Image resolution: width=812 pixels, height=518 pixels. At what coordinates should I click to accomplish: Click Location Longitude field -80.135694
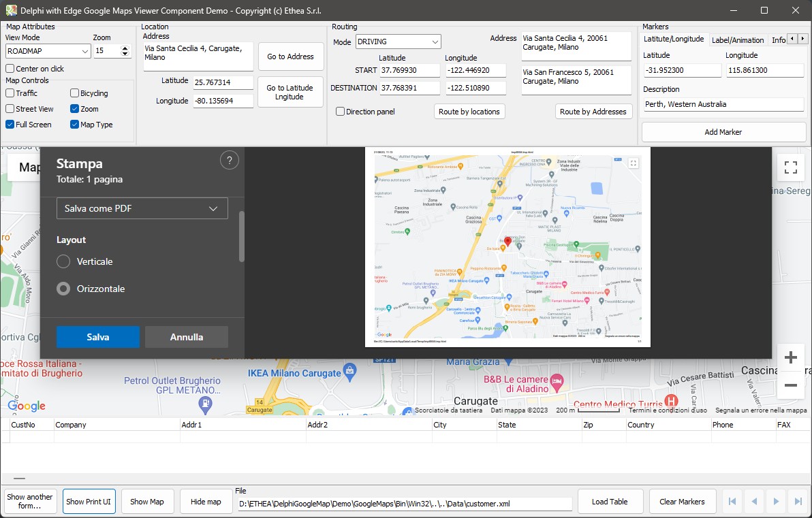point(223,100)
